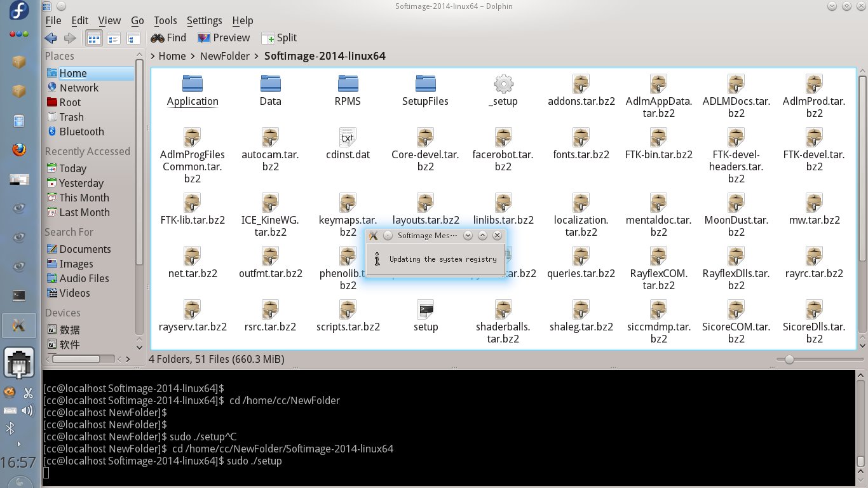Expand the arrow between Home and NewFolder
Viewport: 868px width, 488px height.
[193, 56]
